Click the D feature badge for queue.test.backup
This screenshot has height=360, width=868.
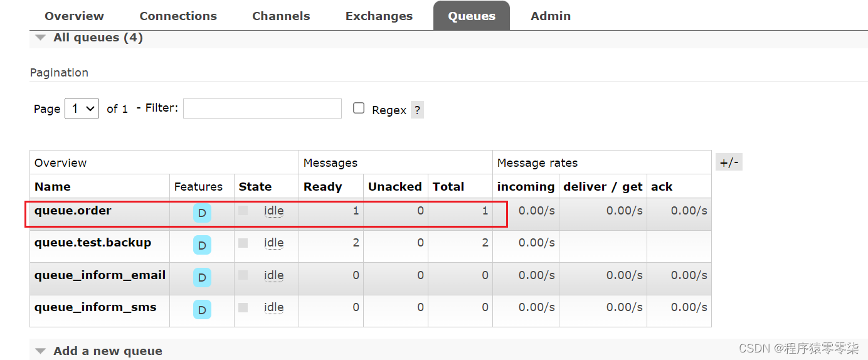tap(202, 245)
